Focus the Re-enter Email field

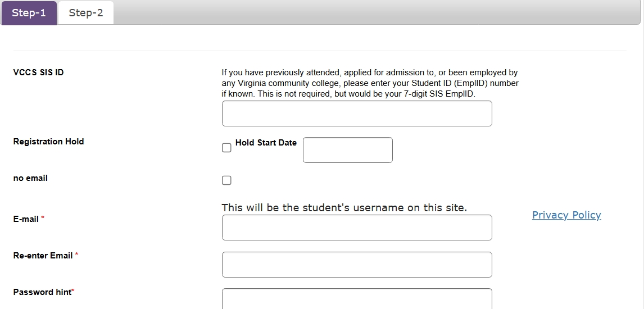(x=357, y=265)
